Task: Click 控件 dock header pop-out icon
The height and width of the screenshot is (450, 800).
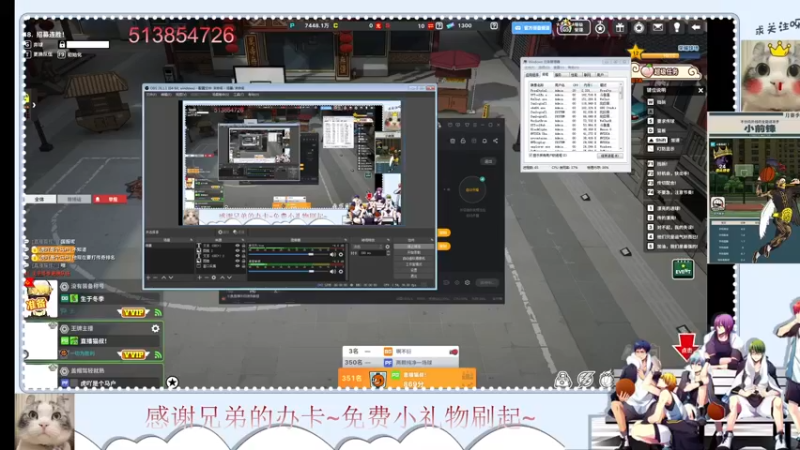Action: coord(432,240)
